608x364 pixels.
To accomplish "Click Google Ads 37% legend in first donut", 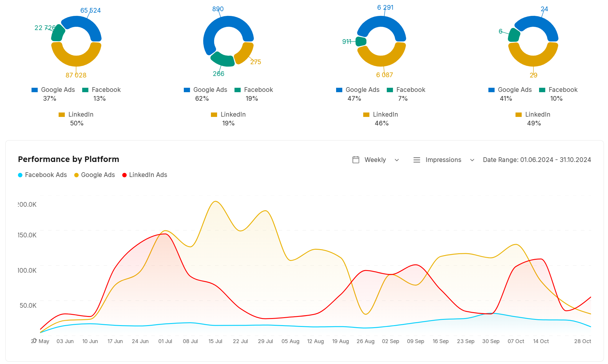I will point(58,90).
